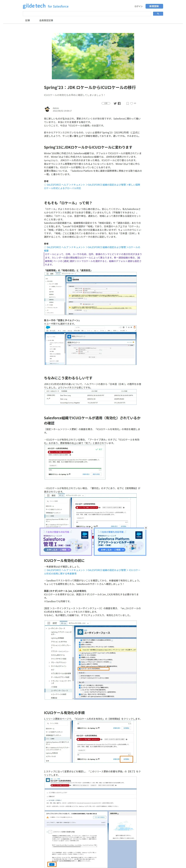
Task: Open the JDK vs ICU format comparison table image
Action: click(x=91, y=397)
